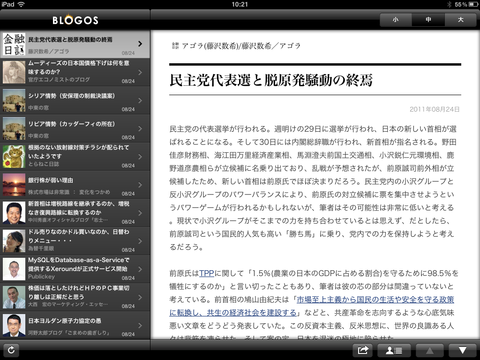Select シリア情勢（安保理の制裁決議案）article title
The width and height of the screenshot is (480, 360).
coord(72,96)
